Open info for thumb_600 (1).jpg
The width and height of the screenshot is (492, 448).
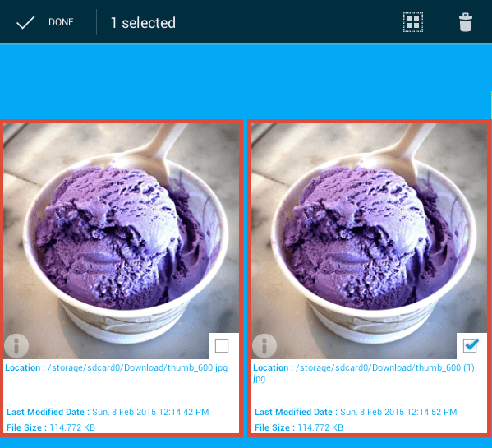pos(264,345)
